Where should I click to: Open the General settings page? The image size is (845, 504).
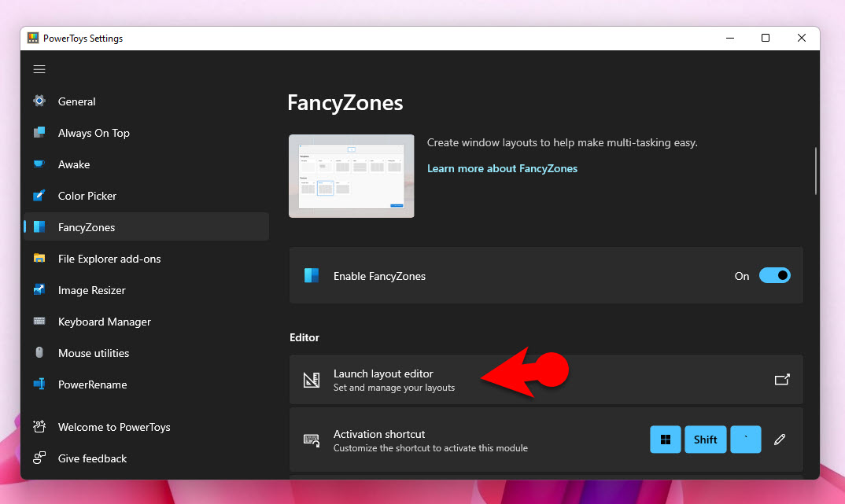point(146,101)
